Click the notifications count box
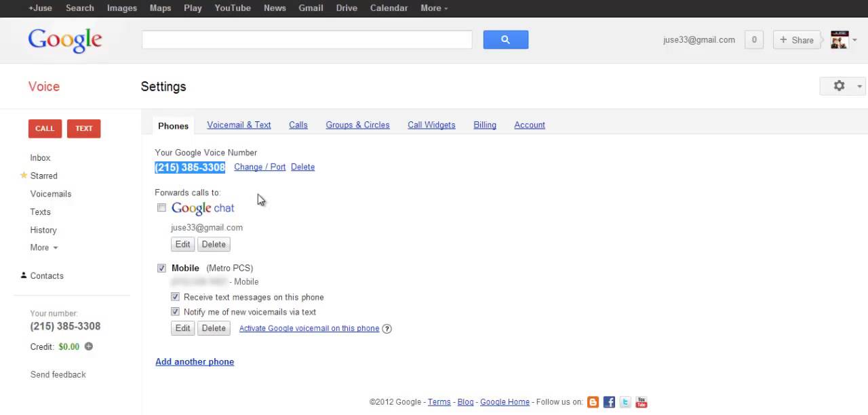 [754, 40]
